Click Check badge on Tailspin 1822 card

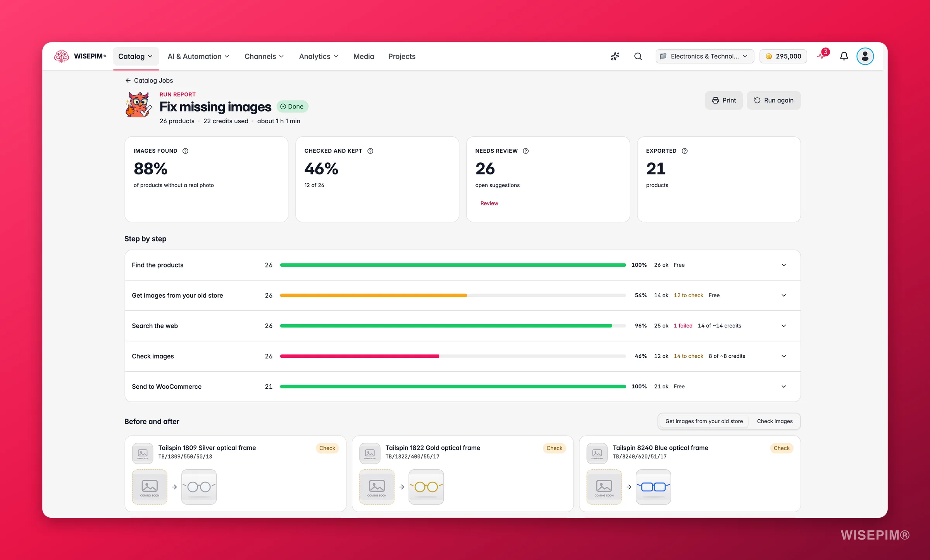[x=554, y=448]
